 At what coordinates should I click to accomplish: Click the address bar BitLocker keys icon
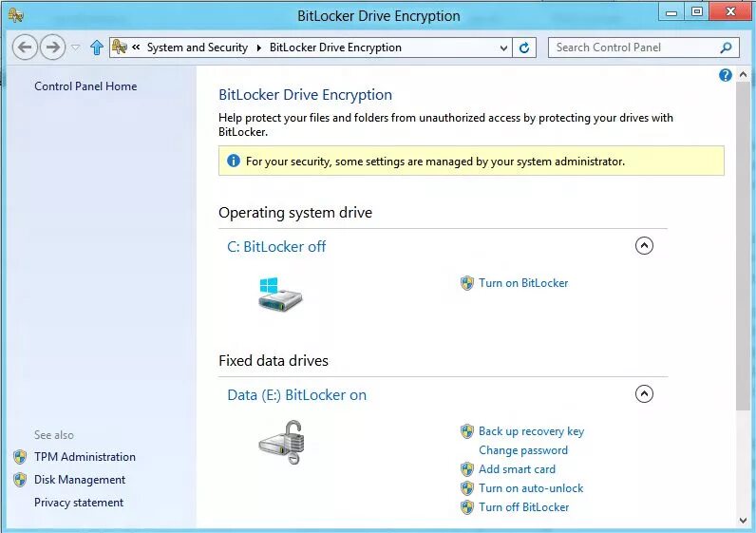119,48
